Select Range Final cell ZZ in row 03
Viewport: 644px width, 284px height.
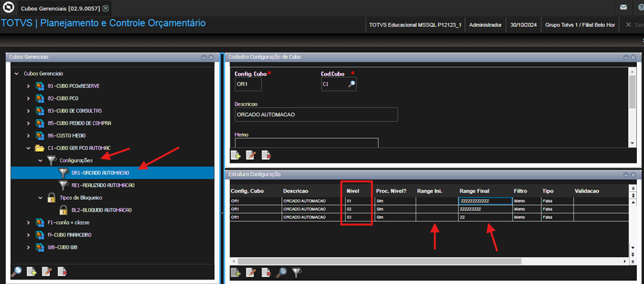coord(485,217)
